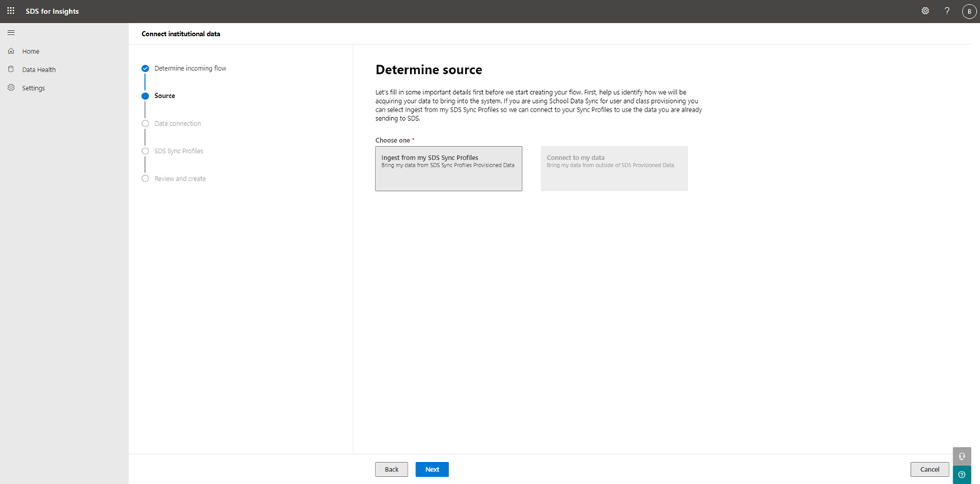Click the Data Health icon in the sidebar
The image size is (980, 484).
11,69
